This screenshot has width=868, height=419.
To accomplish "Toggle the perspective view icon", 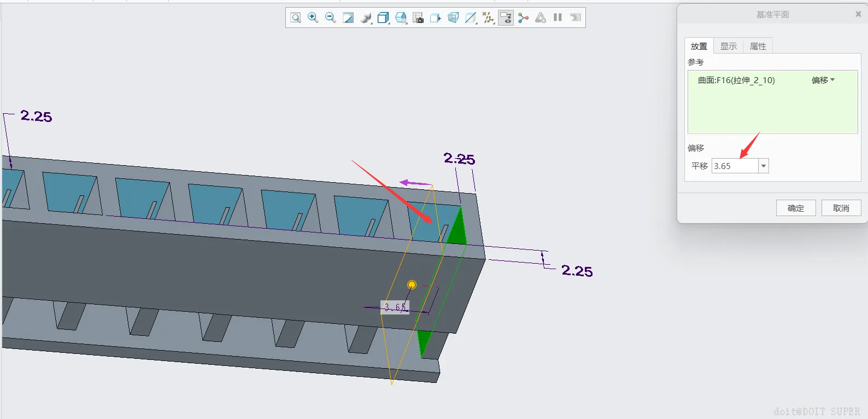I will 453,18.
